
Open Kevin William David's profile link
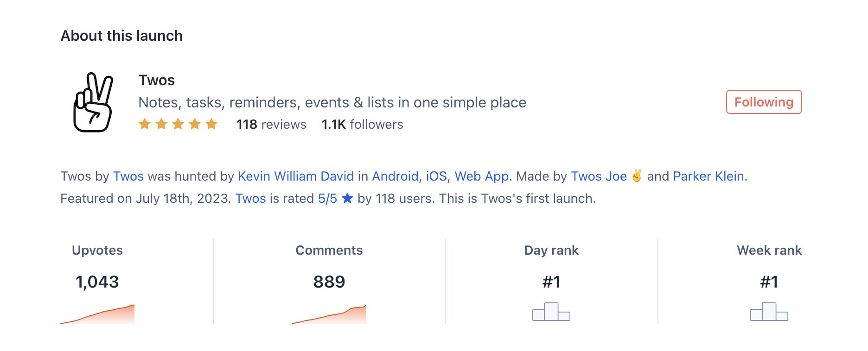[x=296, y=176]
